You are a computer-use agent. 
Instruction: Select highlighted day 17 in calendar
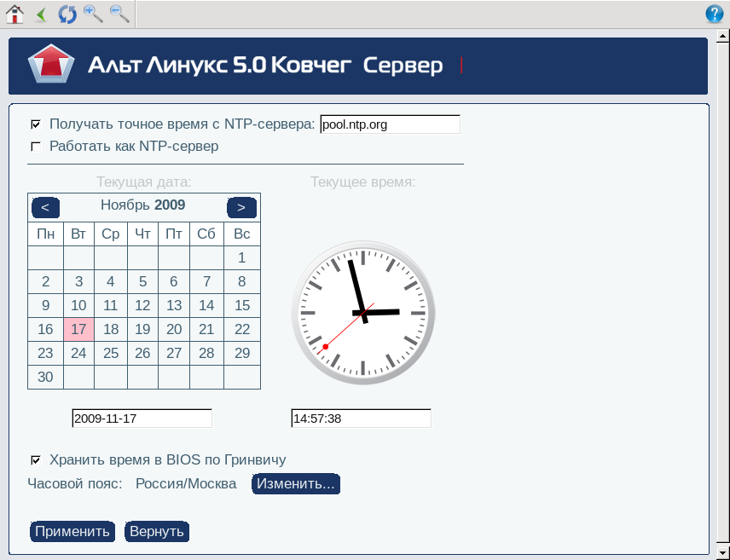coord(78,329)
